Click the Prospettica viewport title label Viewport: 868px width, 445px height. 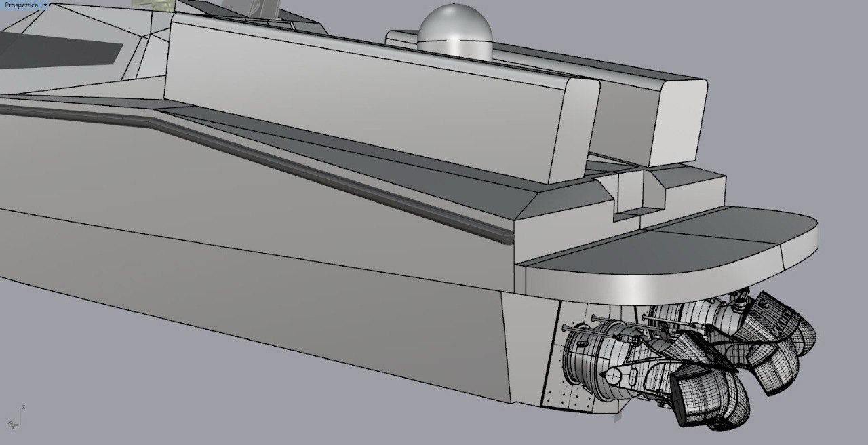click(x=20, y=5)
